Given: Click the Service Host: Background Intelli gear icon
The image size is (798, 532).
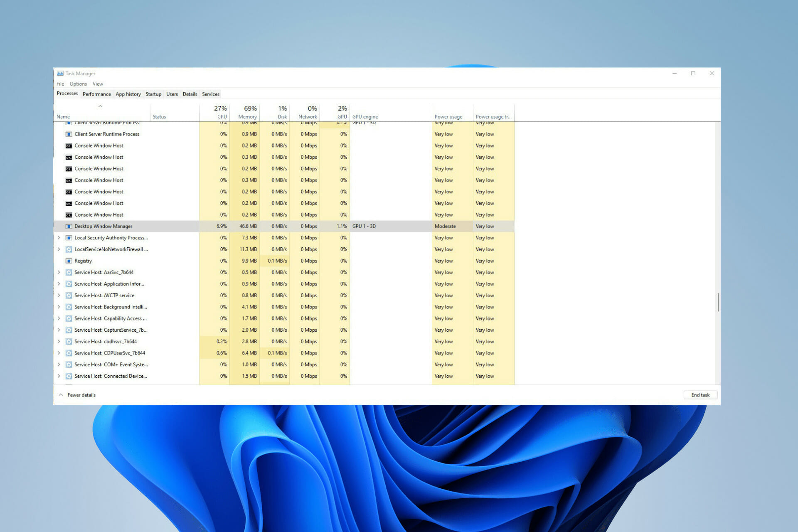Looking at the screenshot, I should pos(69,307).
